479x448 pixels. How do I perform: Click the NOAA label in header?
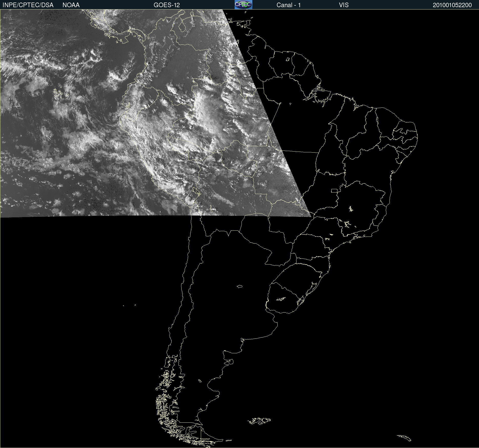coord(71,5)
